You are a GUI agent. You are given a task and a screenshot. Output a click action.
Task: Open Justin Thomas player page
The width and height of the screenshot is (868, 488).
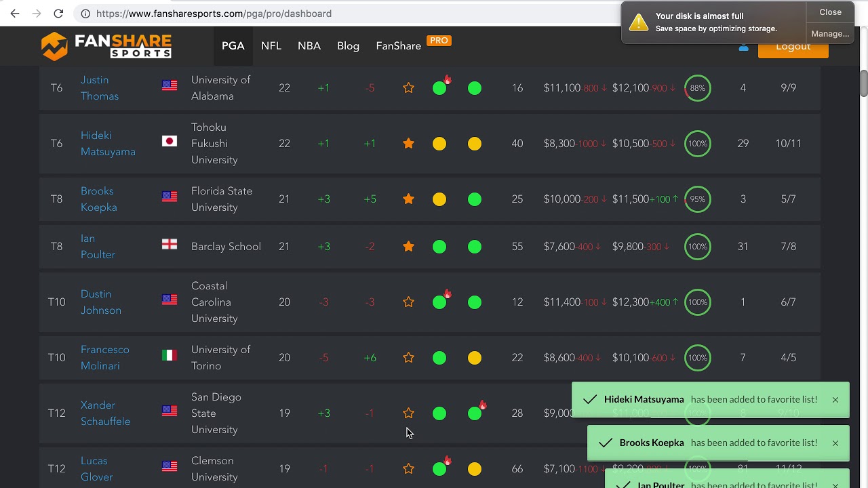[x=100, y=87]
